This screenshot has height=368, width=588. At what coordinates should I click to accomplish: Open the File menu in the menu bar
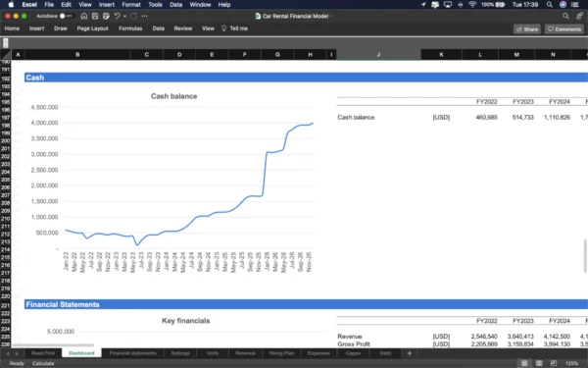pyautogui.click(x=49, y=5)
